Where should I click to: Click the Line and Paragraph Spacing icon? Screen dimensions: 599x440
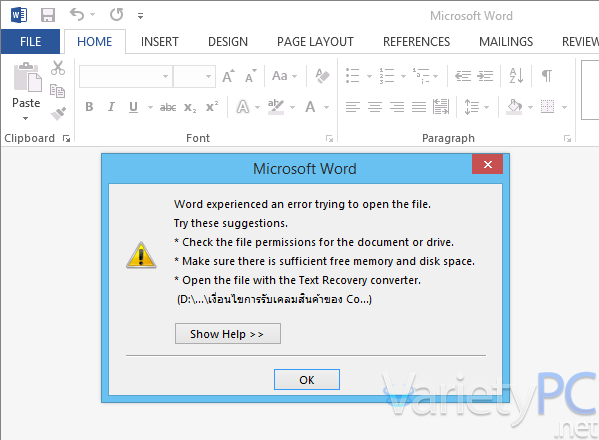coord(471,107)
